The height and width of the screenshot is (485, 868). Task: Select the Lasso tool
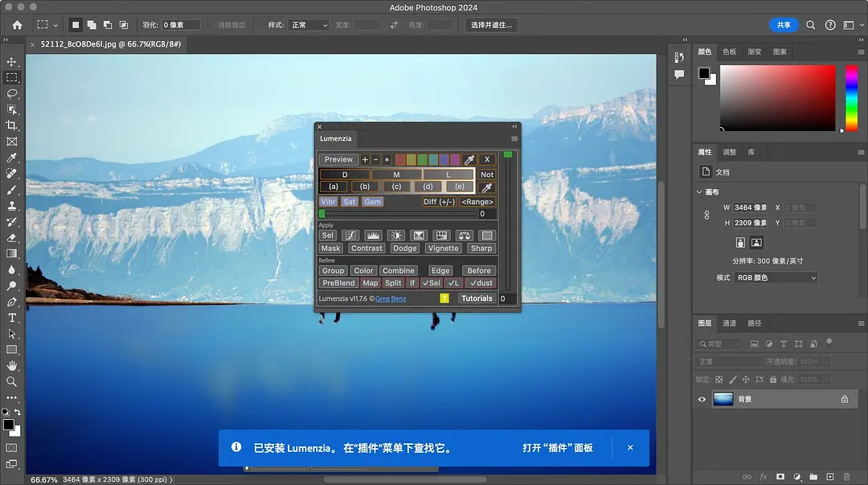click(11, 93)
